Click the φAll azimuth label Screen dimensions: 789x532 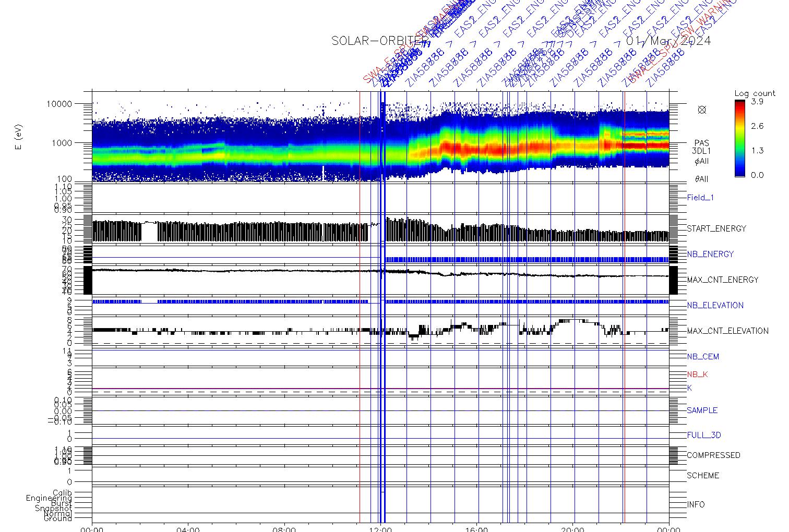(x=701, y=161)
